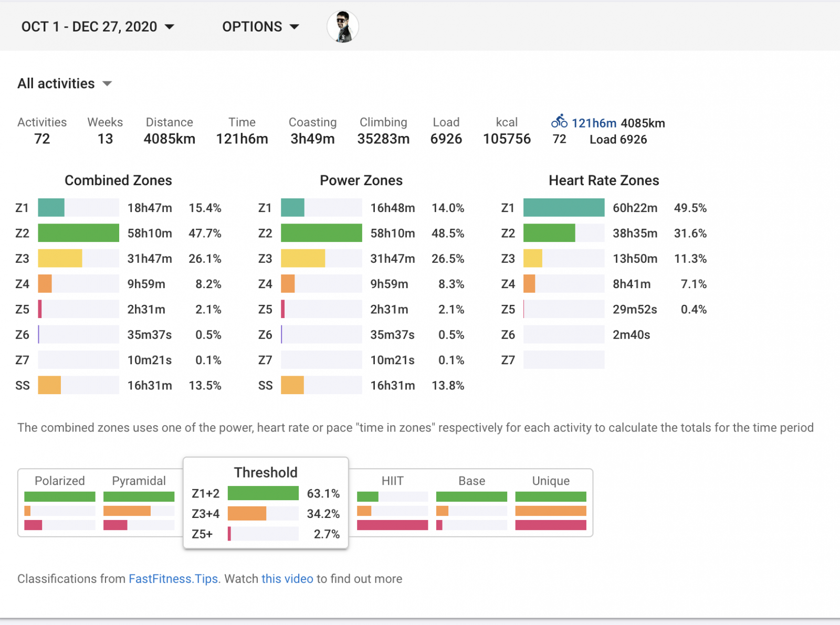Click the user profile avatar
The width and height of the screenshot is (840, 625).
click(x=342, y=26)
